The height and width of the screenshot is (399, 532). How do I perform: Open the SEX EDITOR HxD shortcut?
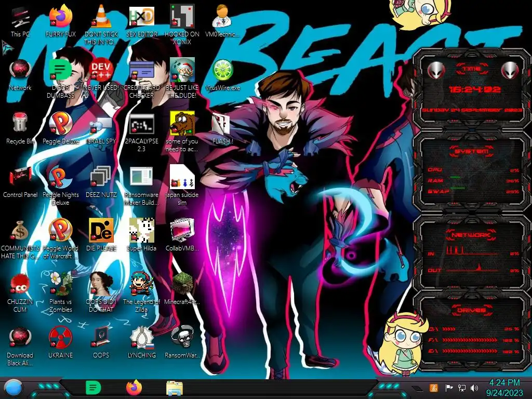[x=141, y=21]
